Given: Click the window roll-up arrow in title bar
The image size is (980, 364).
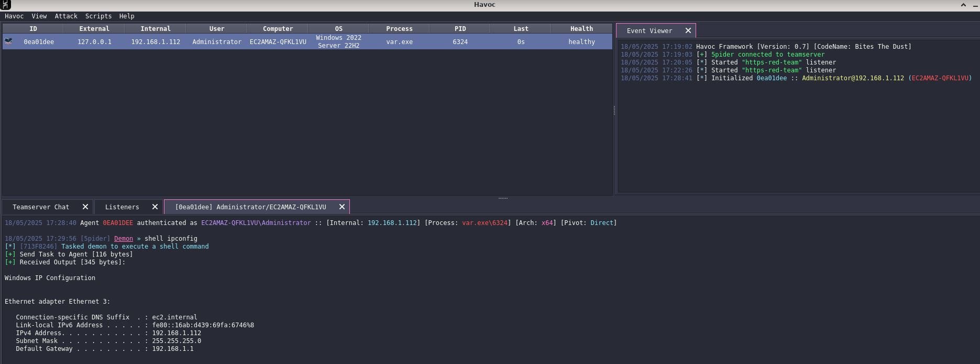Looking at the screenshot, I should 963,5.
